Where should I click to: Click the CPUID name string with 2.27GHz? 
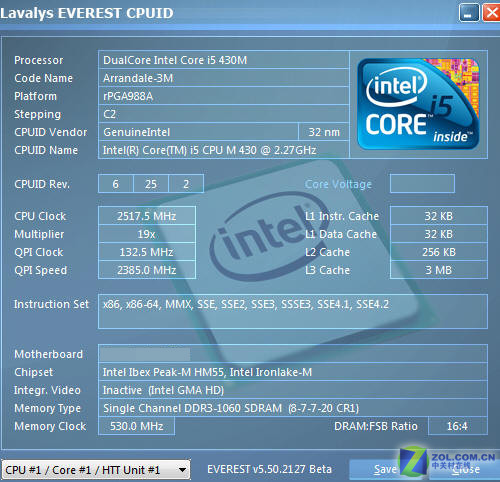coord(223,150)
